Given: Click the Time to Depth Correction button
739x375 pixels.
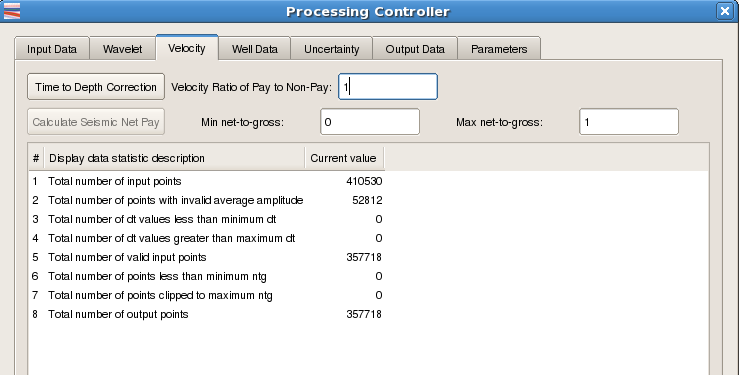Looking at the screenshot, I should tap(96, 87).
